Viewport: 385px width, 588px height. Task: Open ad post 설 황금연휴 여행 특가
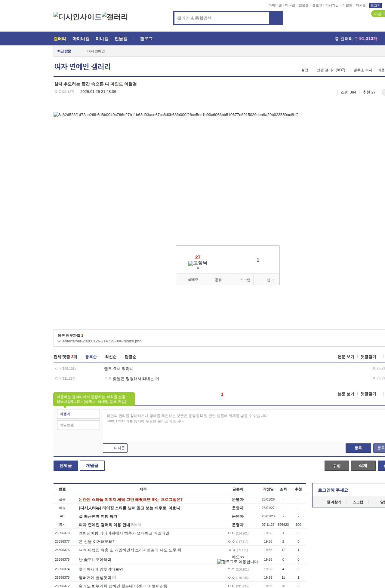click(x=98, y=516)
